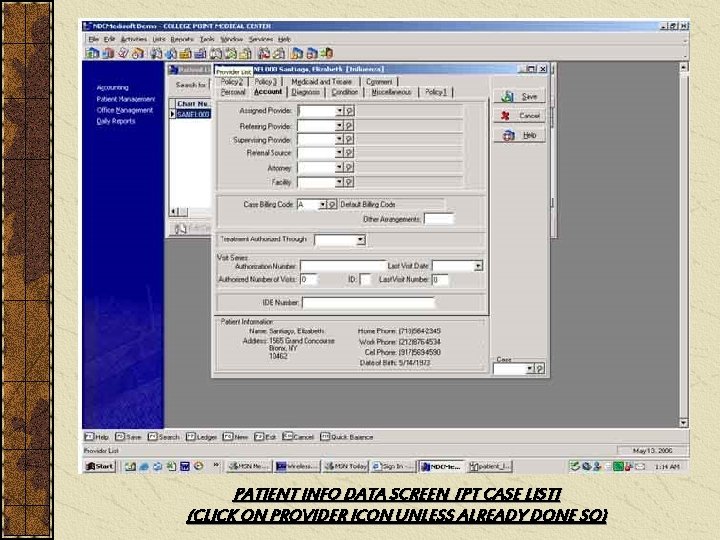
Task: Switch to the Policy 2 tab
Action: click(231, 81)
